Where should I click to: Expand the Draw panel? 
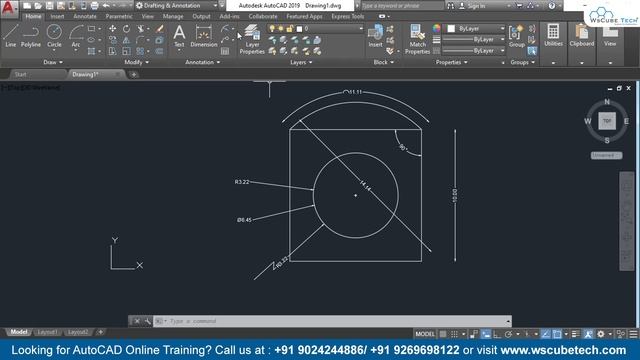pyautogui.click(x=53, y=62)
